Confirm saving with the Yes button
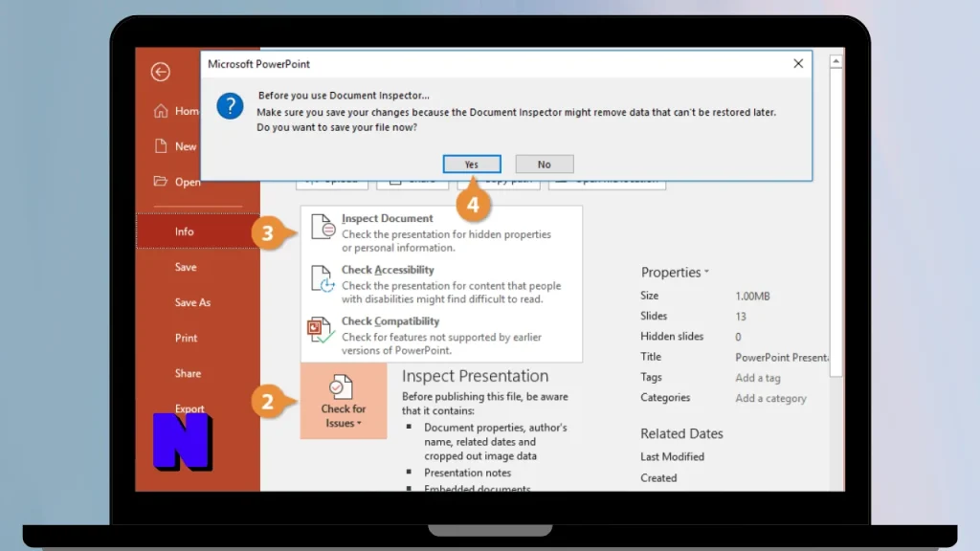 coord(472,165)
